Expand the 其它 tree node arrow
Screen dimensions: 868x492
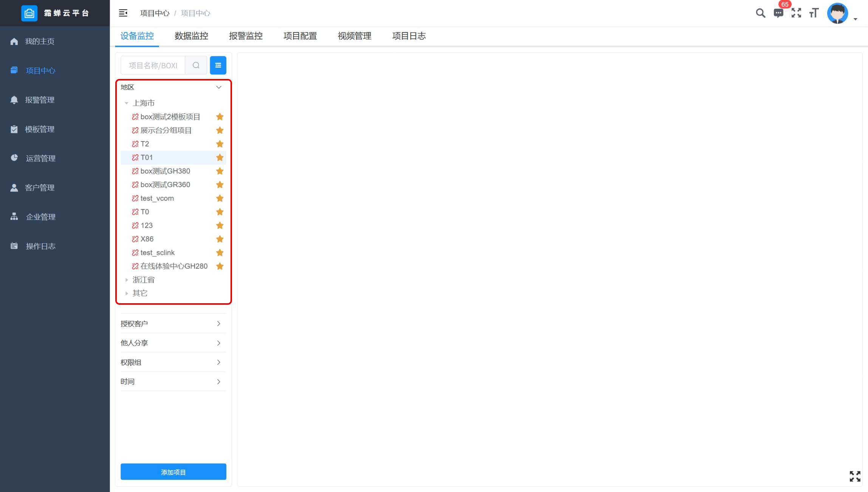127,293
